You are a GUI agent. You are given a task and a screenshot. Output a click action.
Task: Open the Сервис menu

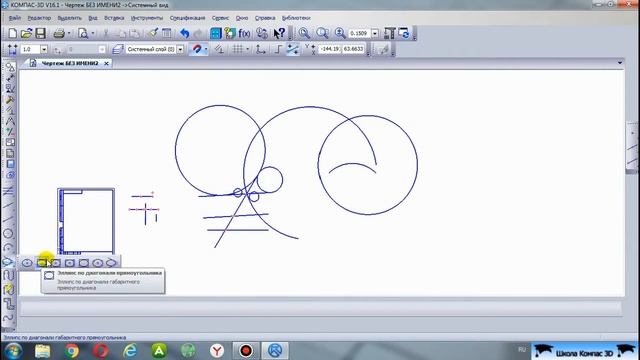(x=220, y=18)
